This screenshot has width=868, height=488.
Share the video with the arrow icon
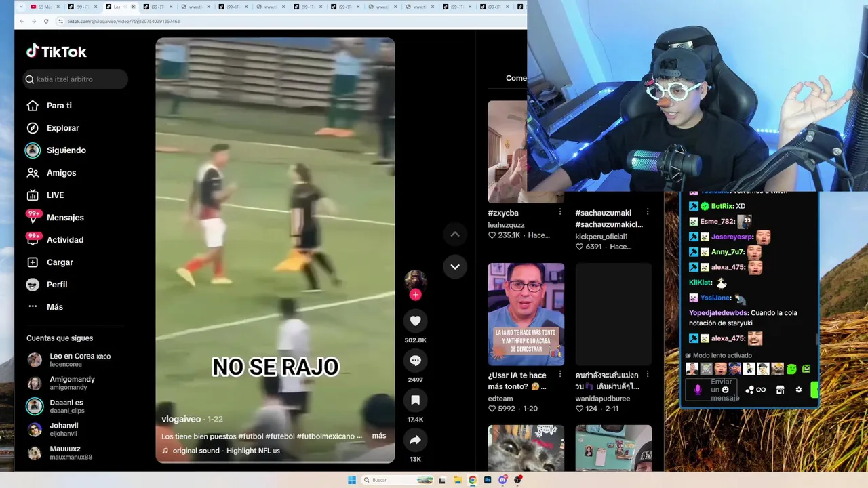pos(415,440)
